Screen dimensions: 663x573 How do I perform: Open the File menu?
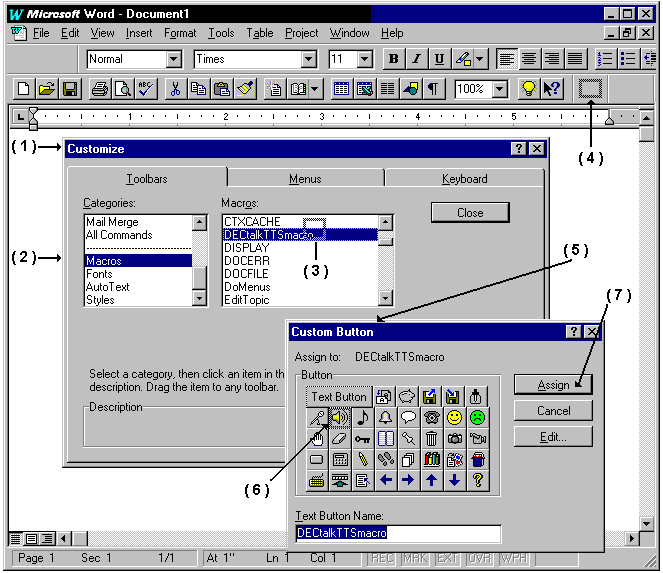click(x=41, y=33)
